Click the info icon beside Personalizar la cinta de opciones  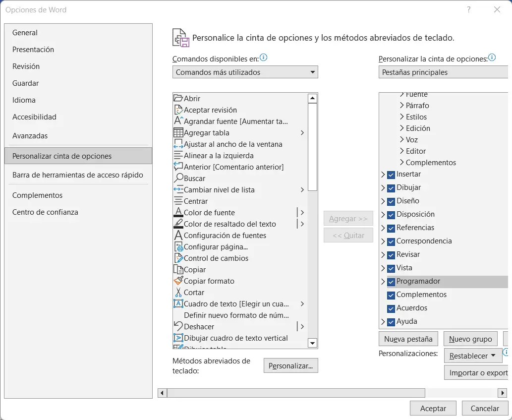[492, 58]
